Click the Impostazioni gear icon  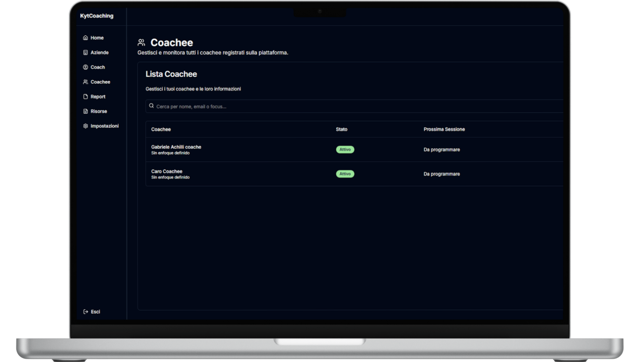pos(86,126)
